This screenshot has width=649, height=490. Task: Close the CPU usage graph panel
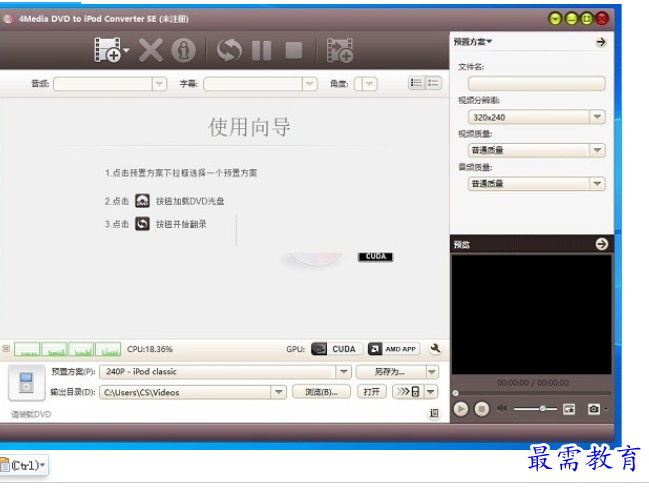[6, 348]
